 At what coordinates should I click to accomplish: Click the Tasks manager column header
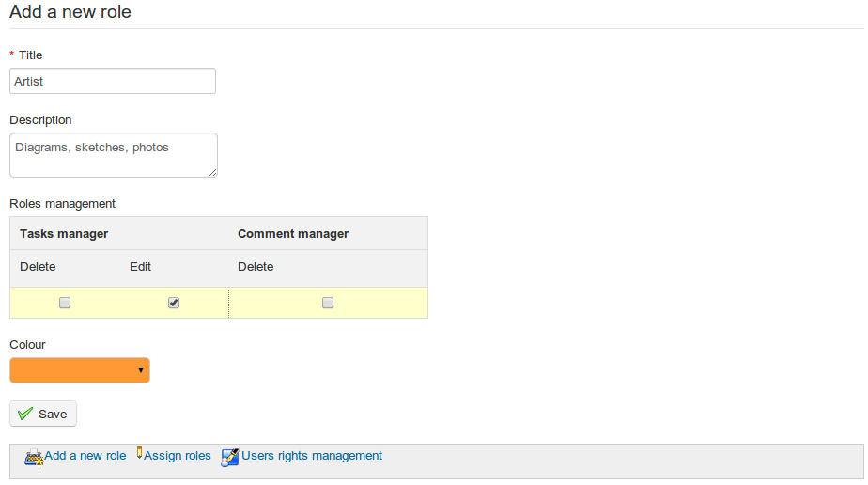(x=64, y=234)
